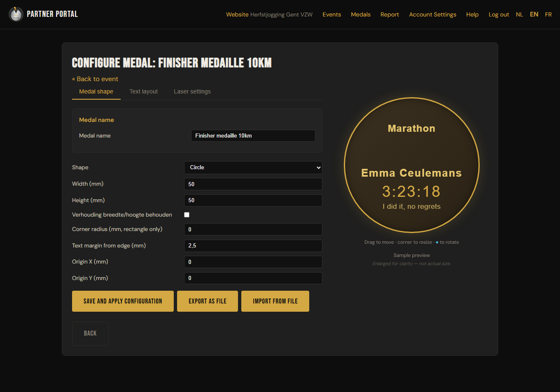The width and height of the screenshot is (560, 392).
Task: Click the Import from File button
Action: pos(275,301)
